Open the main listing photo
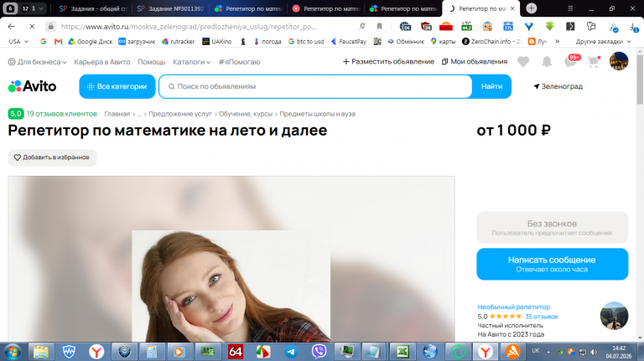This screenshot has height=361, width=644. tap(231, 260)
